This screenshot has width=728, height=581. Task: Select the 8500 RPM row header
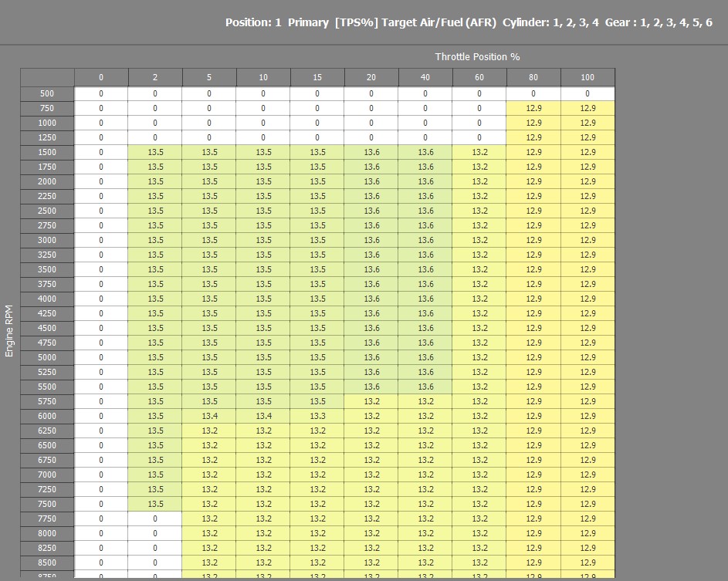pos(47,562)
